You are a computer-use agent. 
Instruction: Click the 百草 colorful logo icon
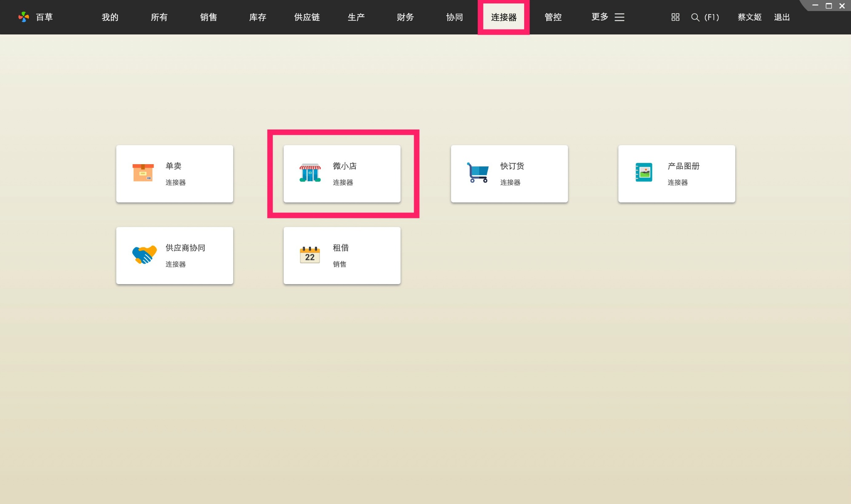(x=24, y=17)
